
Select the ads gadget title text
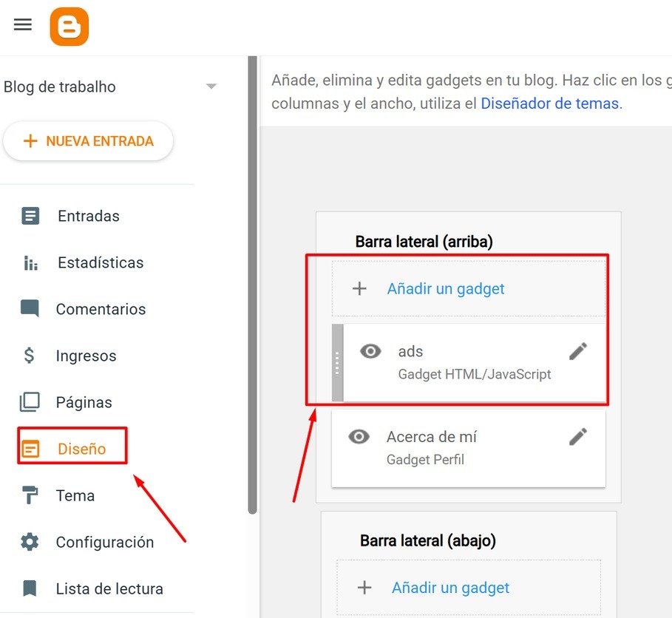[x=410, y=351]
